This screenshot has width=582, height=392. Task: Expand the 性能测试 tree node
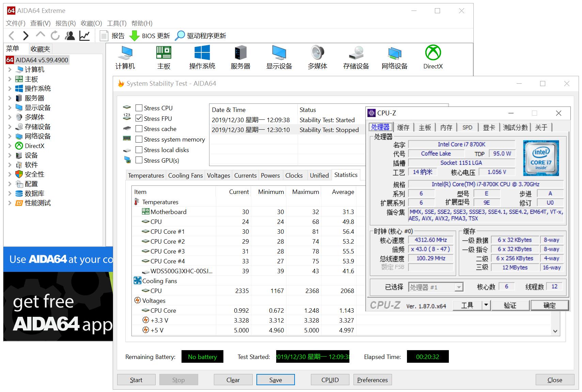pos(10,203)
